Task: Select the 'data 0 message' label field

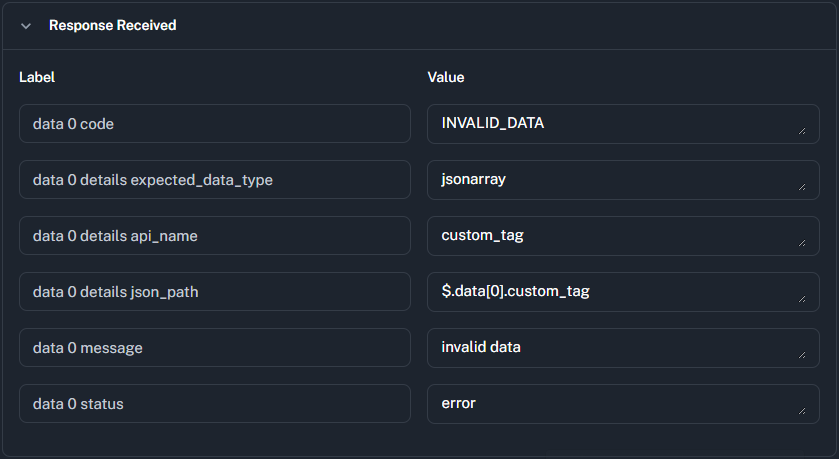Action: coord(214,348)
